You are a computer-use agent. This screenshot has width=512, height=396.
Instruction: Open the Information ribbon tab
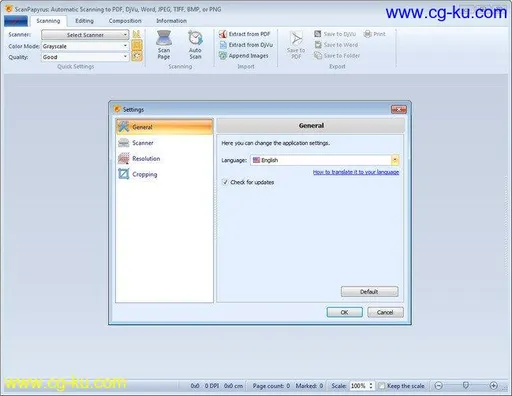click(171, 21)
